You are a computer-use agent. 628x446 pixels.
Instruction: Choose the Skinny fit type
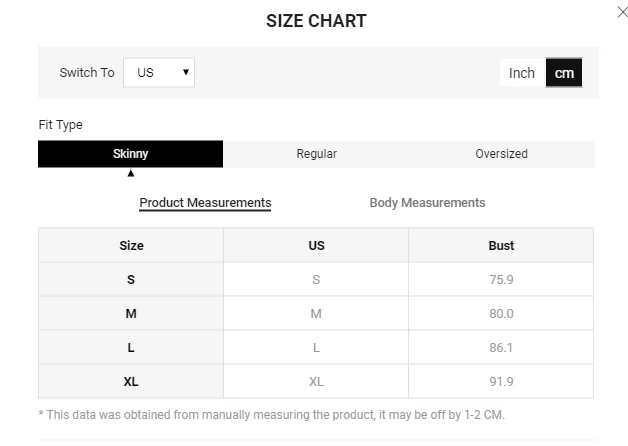point(130,154)
